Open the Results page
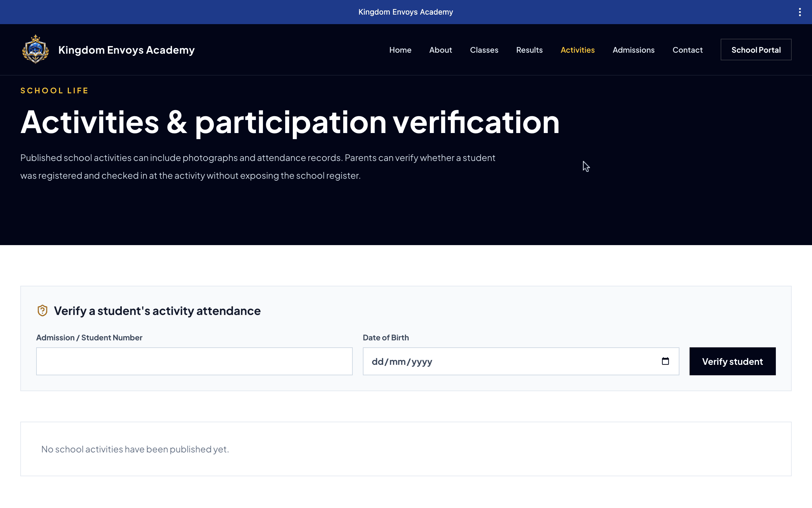Viewport: 812px width, 508px height. tap(529, 50)
